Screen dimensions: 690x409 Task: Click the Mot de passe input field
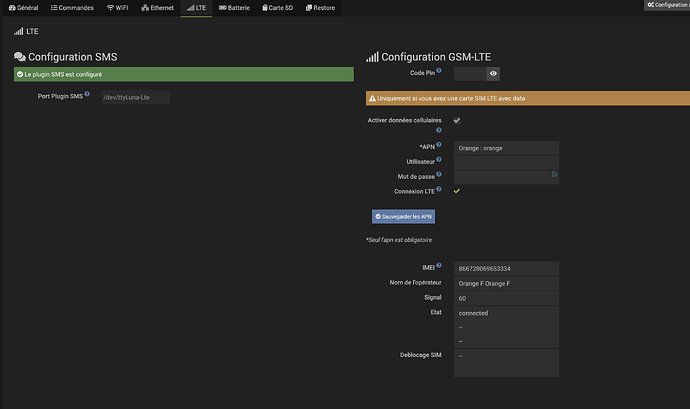(506, 177)
